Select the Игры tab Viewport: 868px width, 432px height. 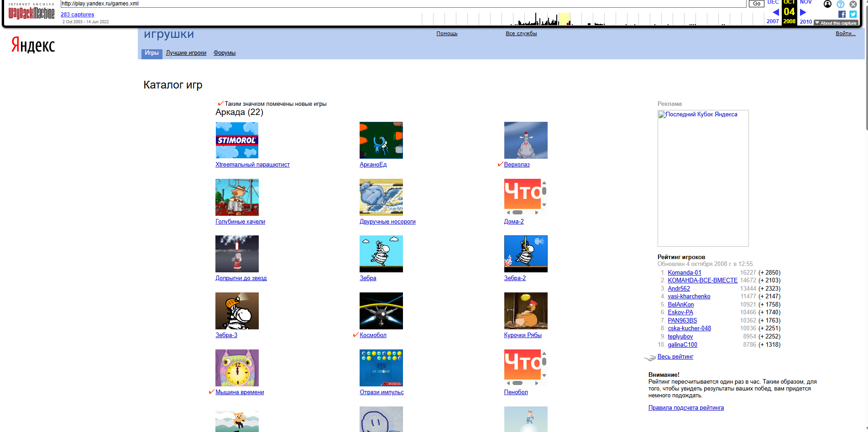[152, 53]
